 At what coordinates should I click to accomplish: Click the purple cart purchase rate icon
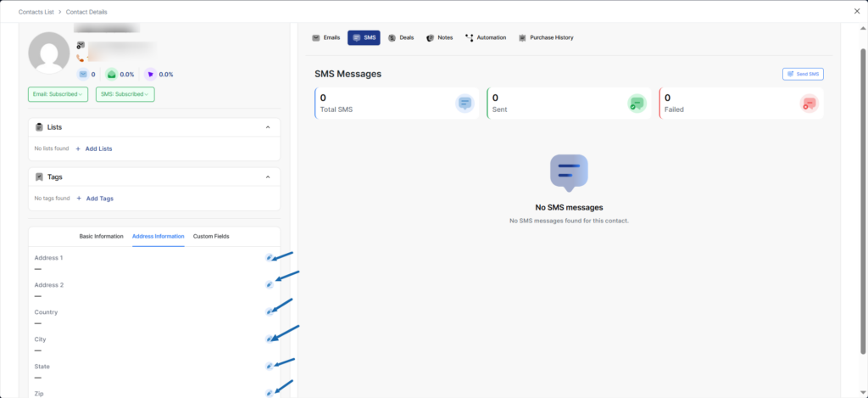[150, 75]
